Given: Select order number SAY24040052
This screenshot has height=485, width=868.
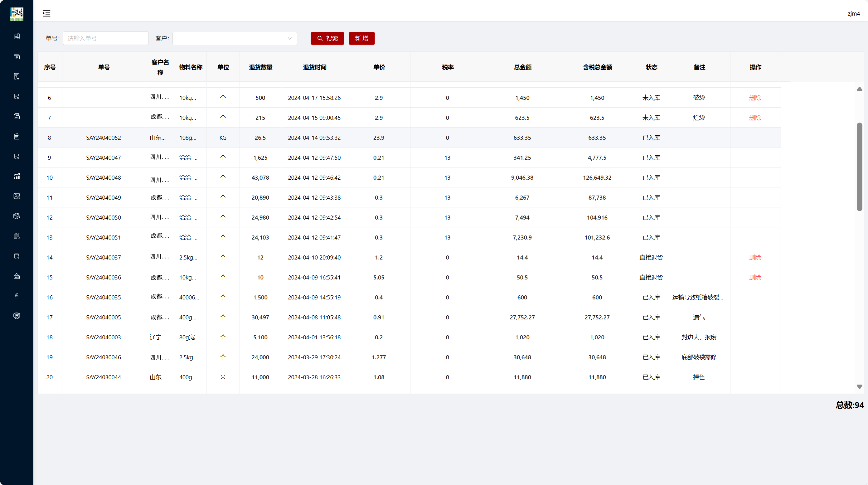Looking at the screenshot, I should (x=104, y=138).
